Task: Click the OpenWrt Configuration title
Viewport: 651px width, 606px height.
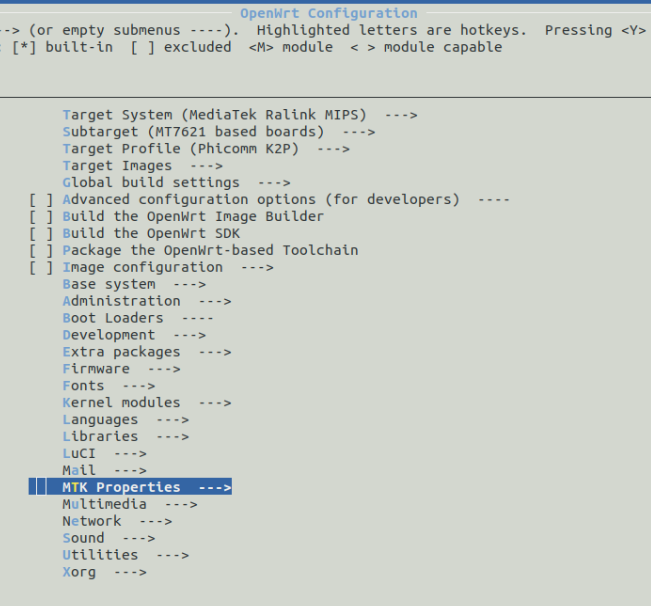Action: (x=329, y=14)
